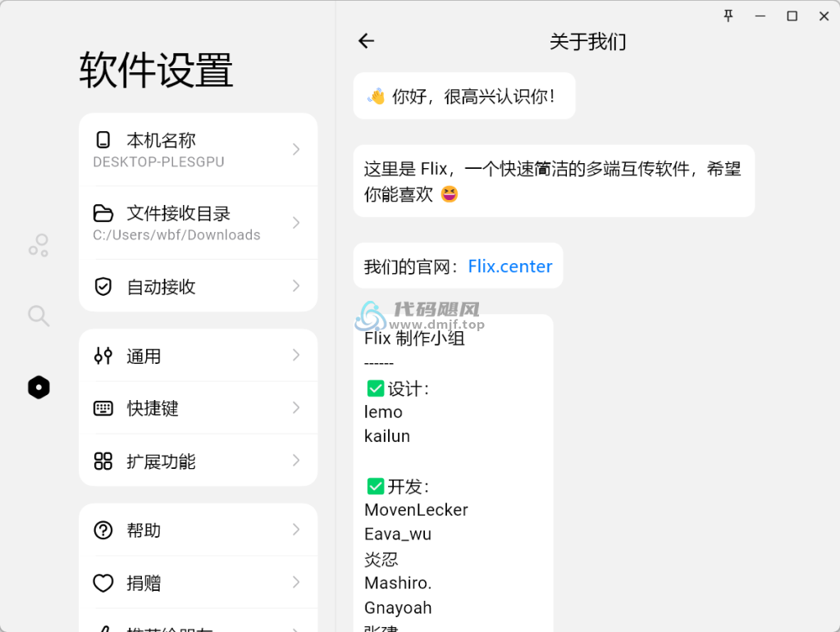The width and height of the screenshot is (840, 632).
Task: Click the developer name Mashiro.
Action: 398,583
